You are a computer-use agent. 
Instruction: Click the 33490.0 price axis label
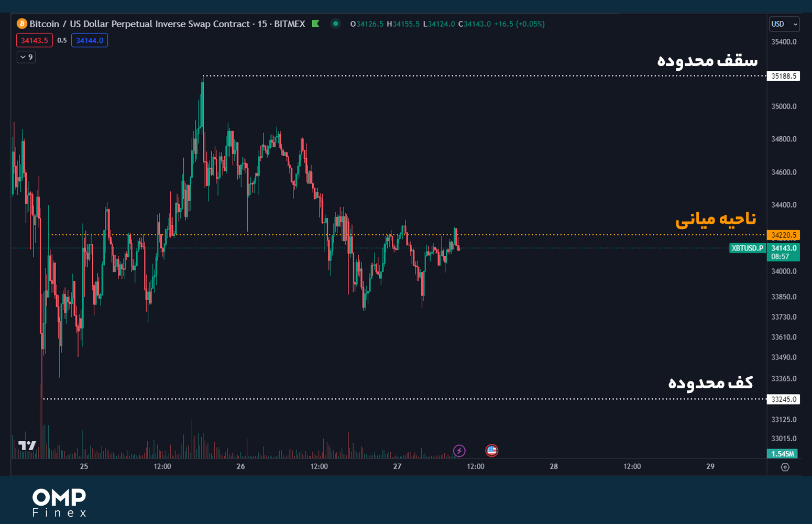coord(784,357)
